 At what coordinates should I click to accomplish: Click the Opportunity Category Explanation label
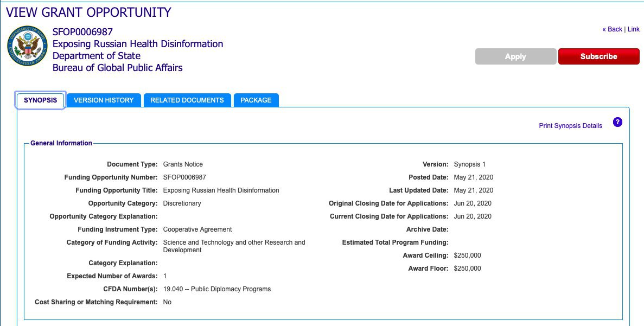(x=104, y=216)
